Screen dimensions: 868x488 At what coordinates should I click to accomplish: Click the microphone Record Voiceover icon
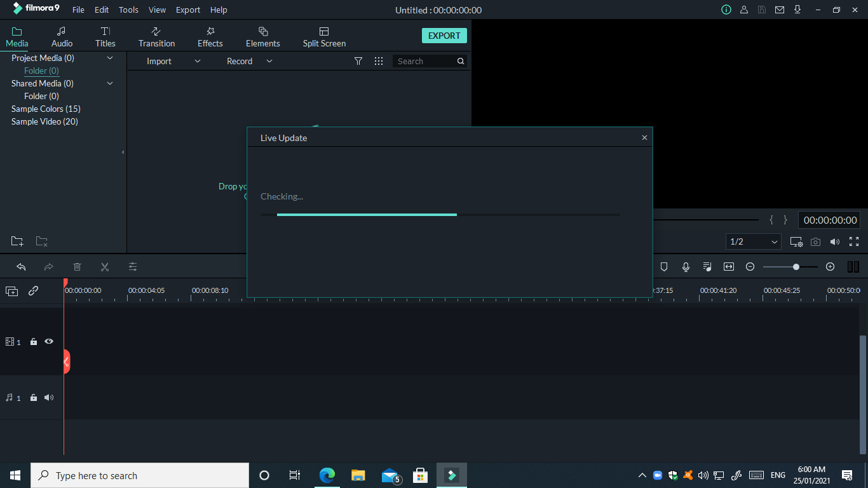686,267
